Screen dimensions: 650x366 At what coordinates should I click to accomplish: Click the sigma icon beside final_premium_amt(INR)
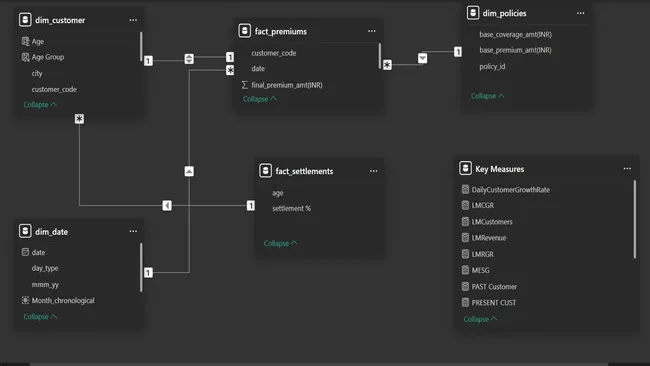[245, 85]
